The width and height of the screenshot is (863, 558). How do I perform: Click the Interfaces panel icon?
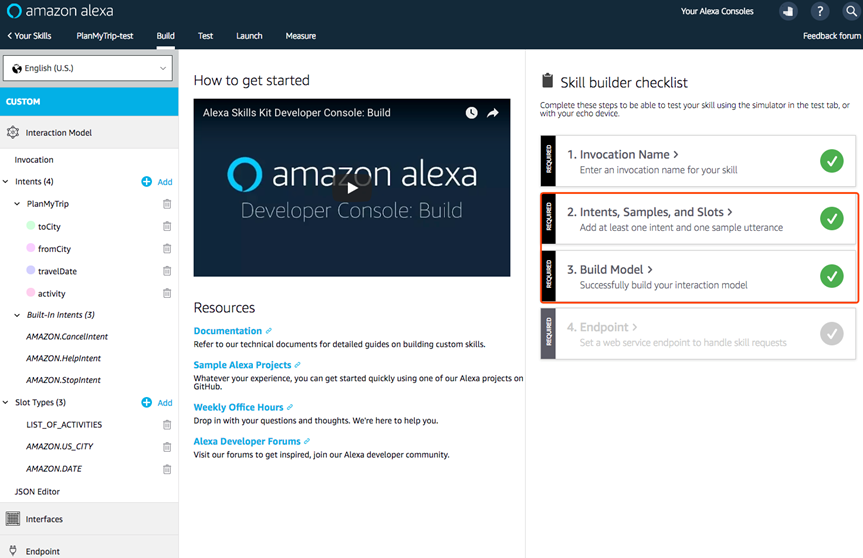coord(13,518)
